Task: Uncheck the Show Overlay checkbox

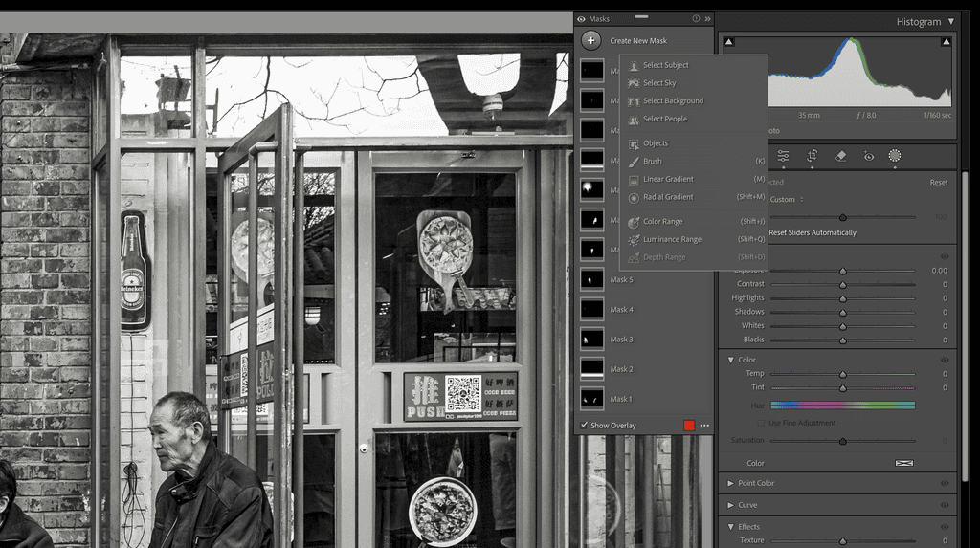Action: [585, 426]
